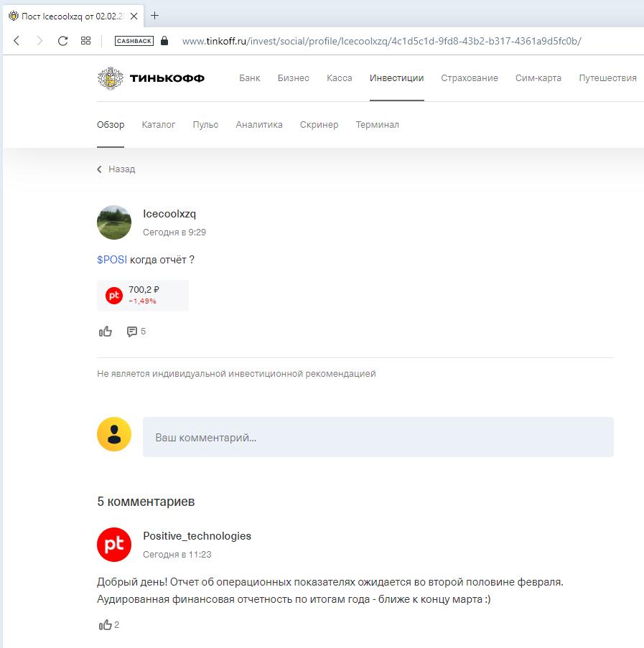Open the Positive_technologies profile name

[x=197, y=536]
